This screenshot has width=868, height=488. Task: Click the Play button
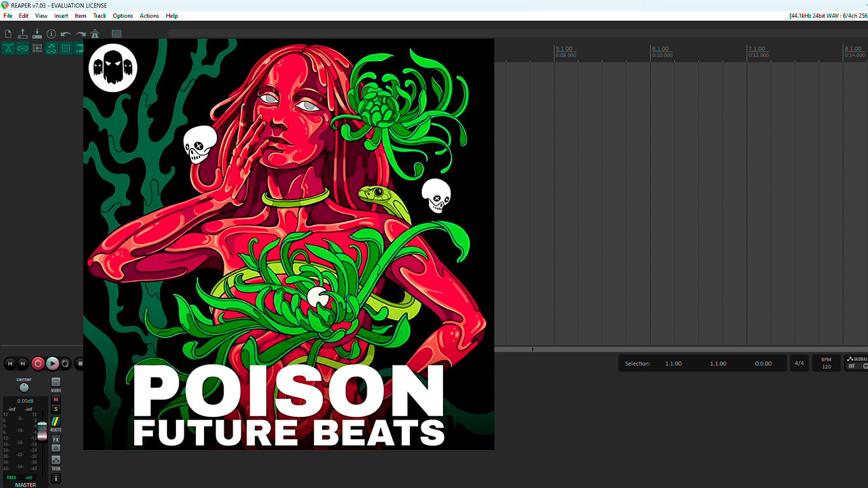[x=52, y=363]
